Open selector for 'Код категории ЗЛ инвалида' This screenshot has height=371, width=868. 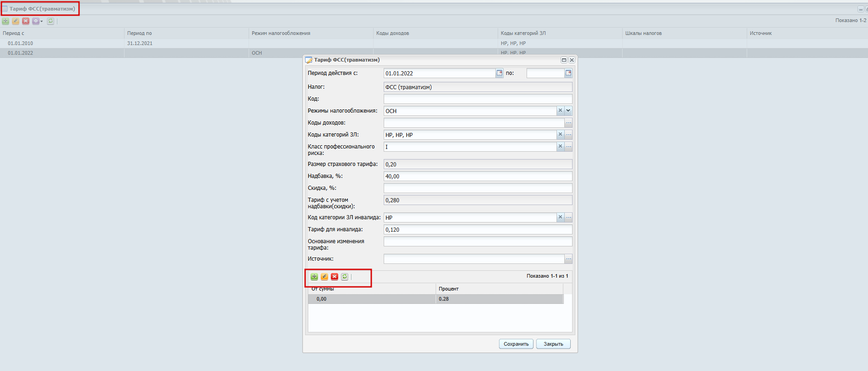568,217
